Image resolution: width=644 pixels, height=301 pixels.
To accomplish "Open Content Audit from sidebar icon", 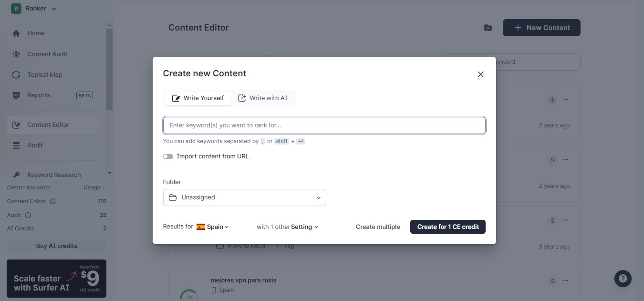I will 16,54.
